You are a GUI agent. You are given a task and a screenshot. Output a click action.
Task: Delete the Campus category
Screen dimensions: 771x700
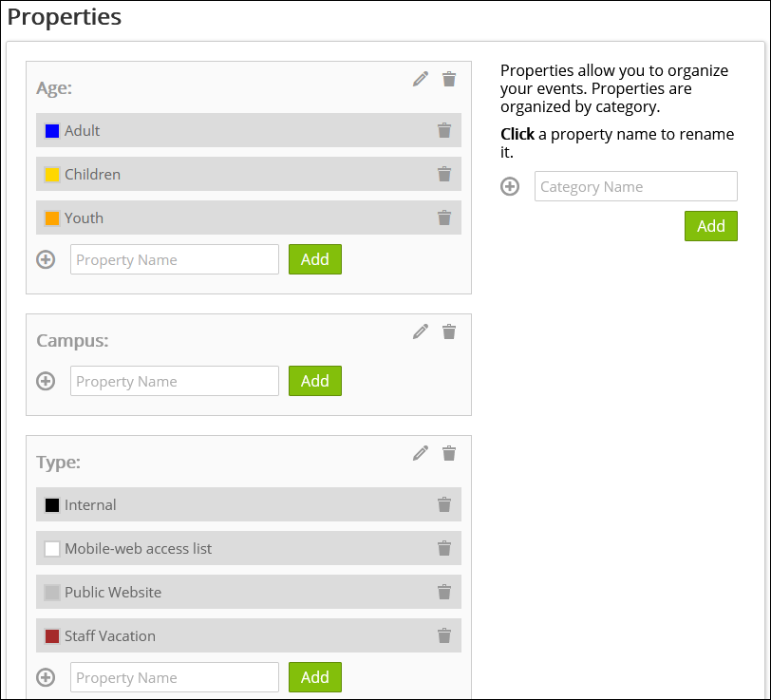click(449, 331)
